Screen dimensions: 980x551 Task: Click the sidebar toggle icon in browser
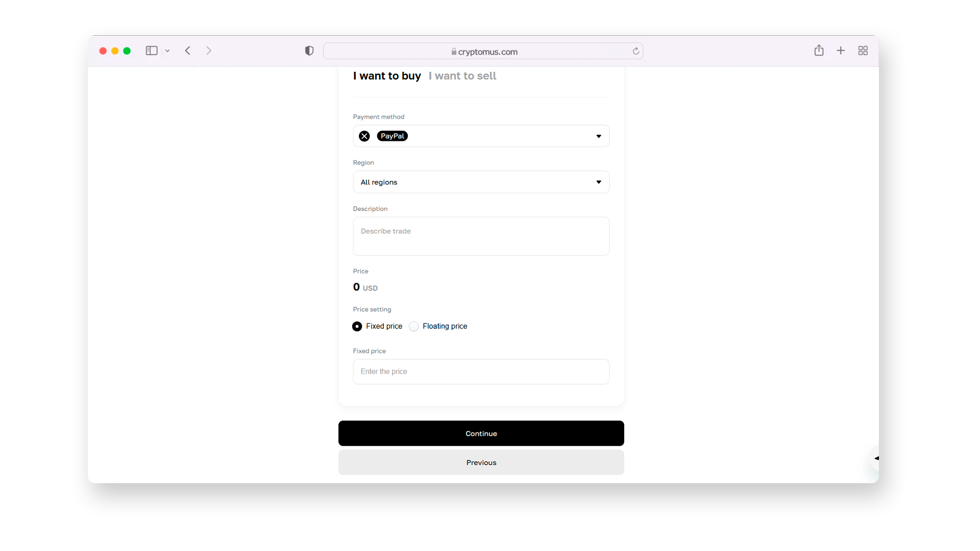pyautogui.click(x=152, y=51)
